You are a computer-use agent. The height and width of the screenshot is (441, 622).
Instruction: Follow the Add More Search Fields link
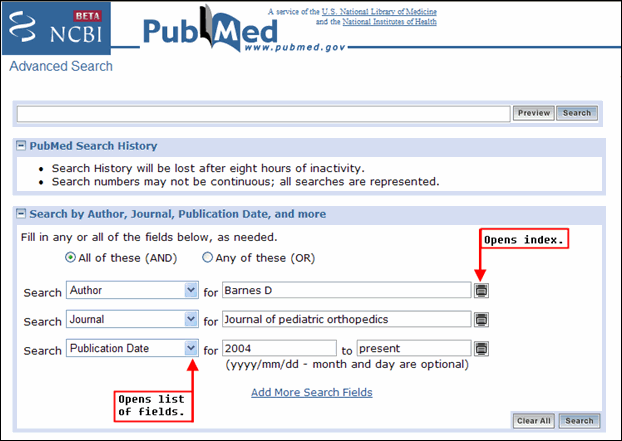(x=312, y=393)
